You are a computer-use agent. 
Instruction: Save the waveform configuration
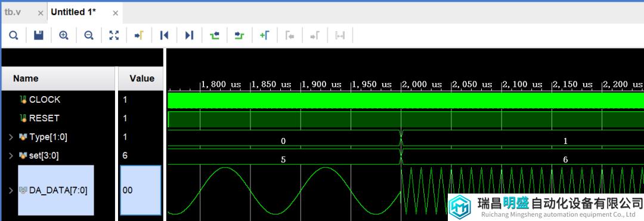[39, 36]
